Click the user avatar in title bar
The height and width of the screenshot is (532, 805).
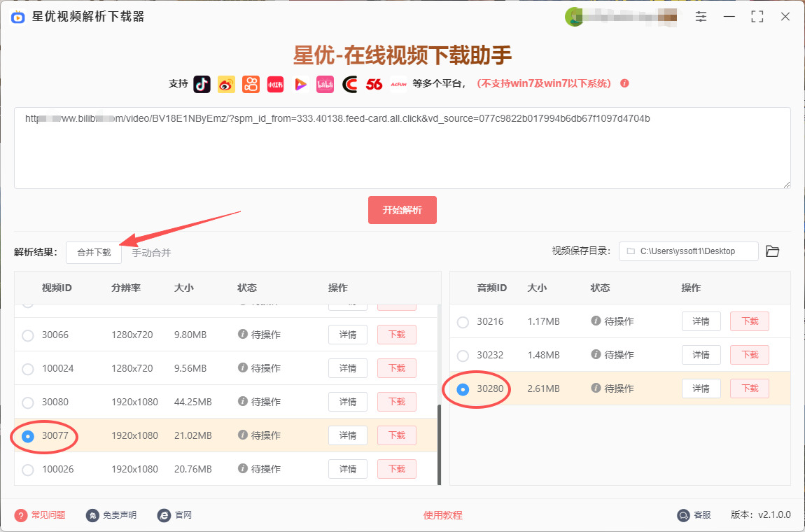pos(574,17)
